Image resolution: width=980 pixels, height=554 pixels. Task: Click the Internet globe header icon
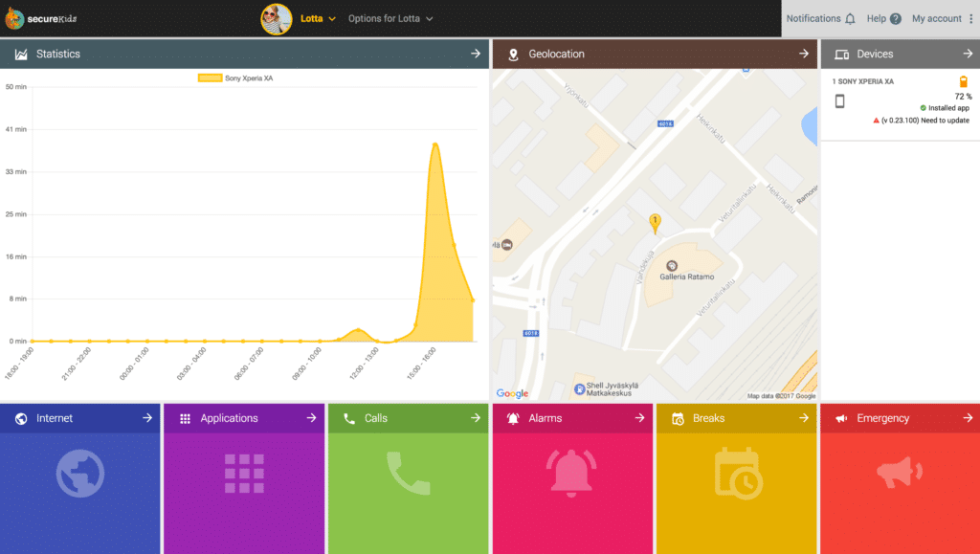[x=21, y=418]
